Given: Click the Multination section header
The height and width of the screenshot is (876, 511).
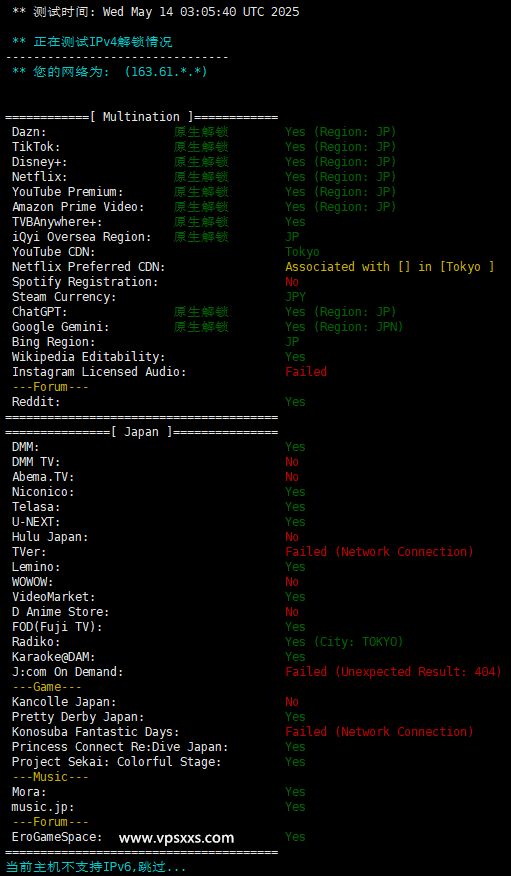Looking at the screenshot, I should 142,117.
